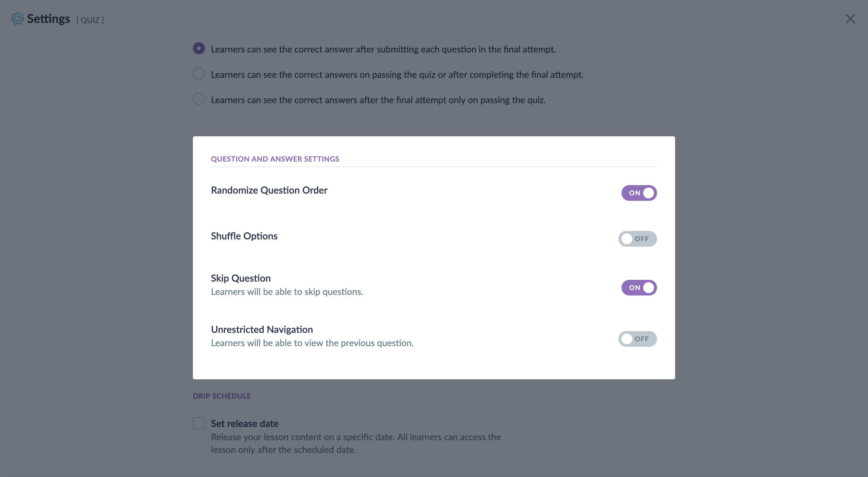The image size is (868, 477).
Task: Disable the Skip Question toggle
Action: [639, 288]
